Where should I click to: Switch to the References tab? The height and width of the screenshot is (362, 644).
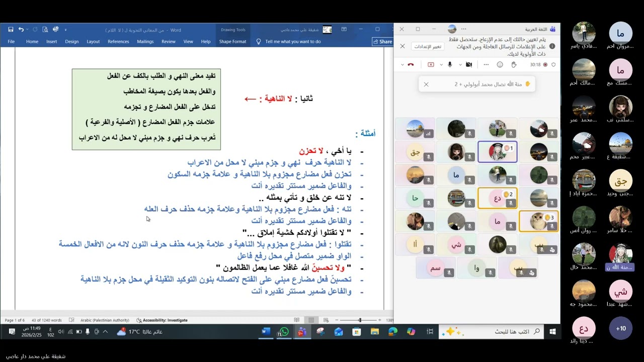[118, 42]
